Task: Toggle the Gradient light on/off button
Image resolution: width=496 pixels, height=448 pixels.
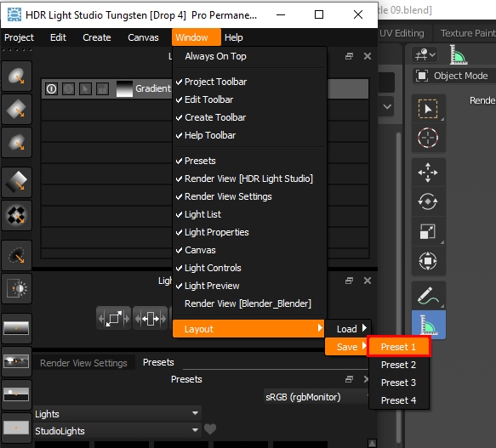Action: pos(51,89)
